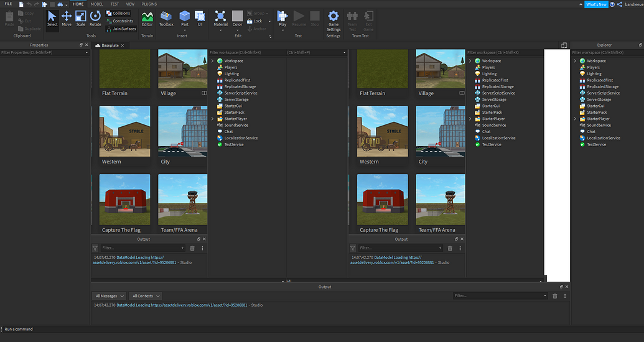Switch to the VIEW ribbon tab

(x=130, y=4)
